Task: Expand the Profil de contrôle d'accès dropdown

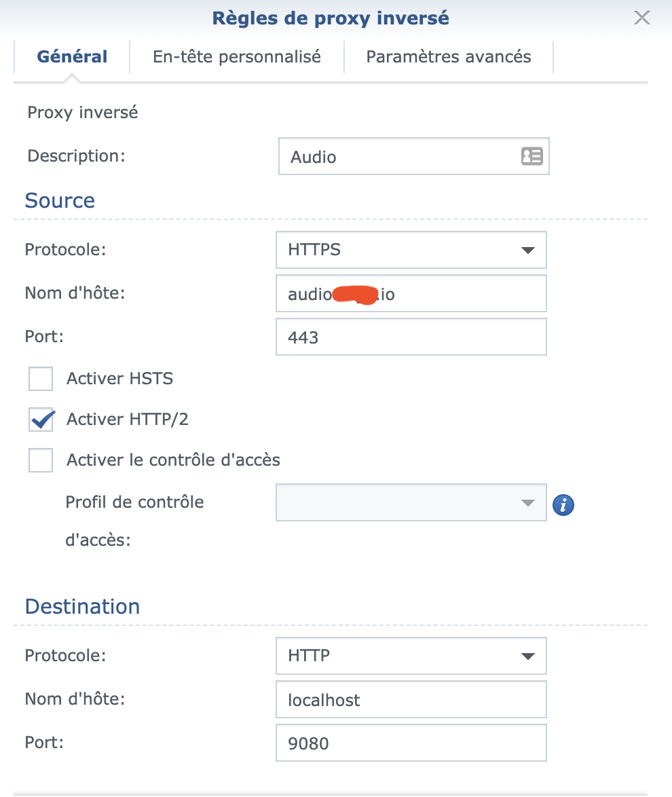Action: click(411, 502)
